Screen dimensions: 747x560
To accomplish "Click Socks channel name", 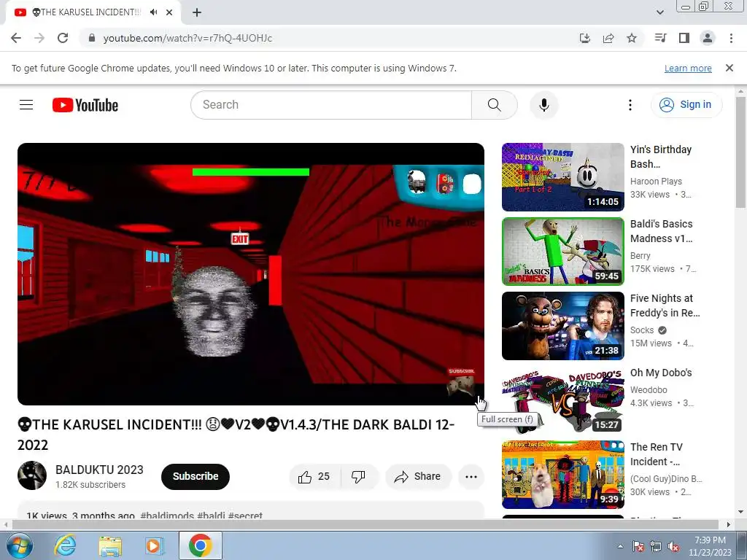I will coord(642,330).
